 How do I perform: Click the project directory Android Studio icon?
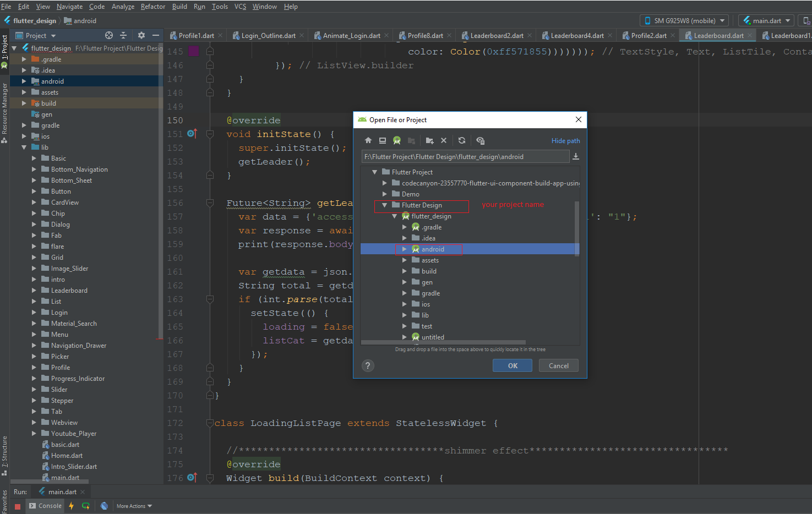click(397, 140)
